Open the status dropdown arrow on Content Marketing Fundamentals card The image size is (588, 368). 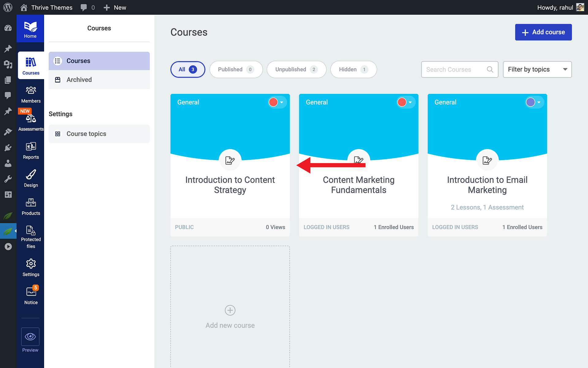coord(410,102)
